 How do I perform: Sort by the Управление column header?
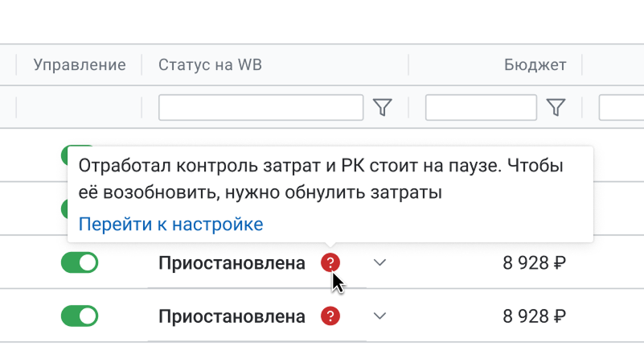tap(80, 64)
